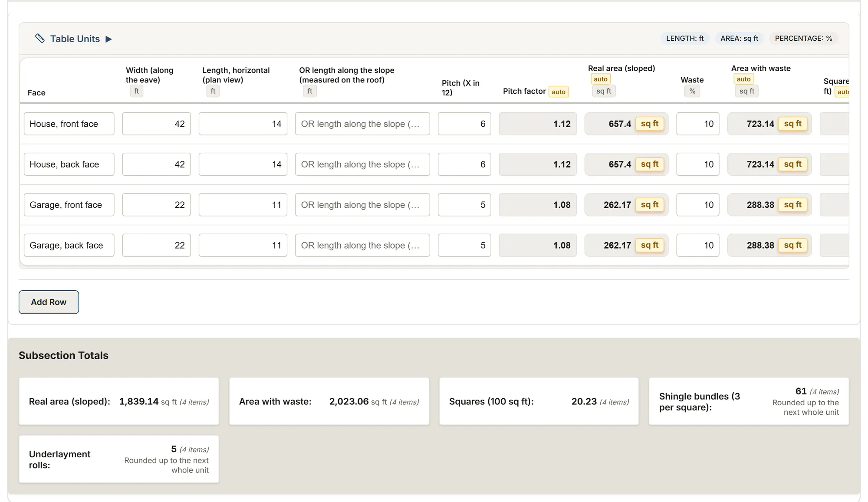The image size is (868, 502).
Task: Click the Squares total value 20.23
Action: pos(584,401)
